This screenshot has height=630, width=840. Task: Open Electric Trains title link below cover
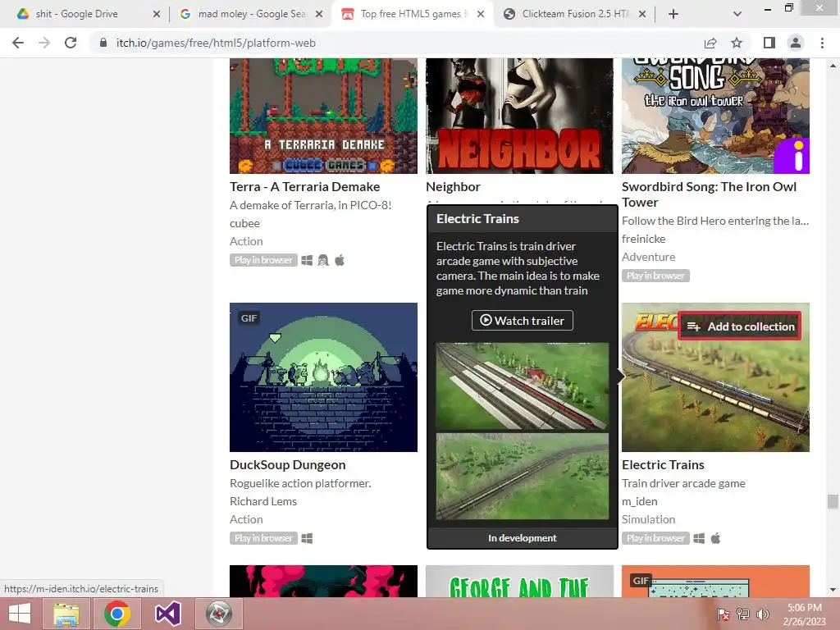point(663,464)
